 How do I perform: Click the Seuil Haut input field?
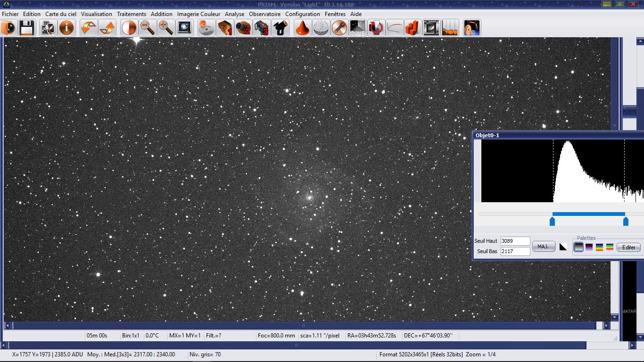515,241
